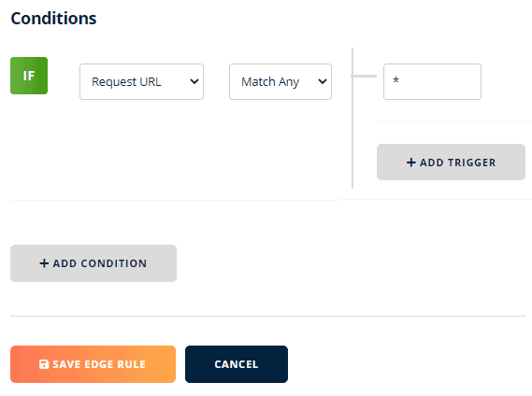Click the chevron arrow on Request URL

click(194, 81)
